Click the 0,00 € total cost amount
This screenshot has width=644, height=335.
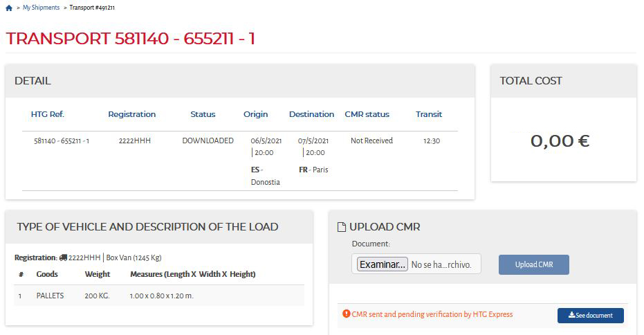560,141
